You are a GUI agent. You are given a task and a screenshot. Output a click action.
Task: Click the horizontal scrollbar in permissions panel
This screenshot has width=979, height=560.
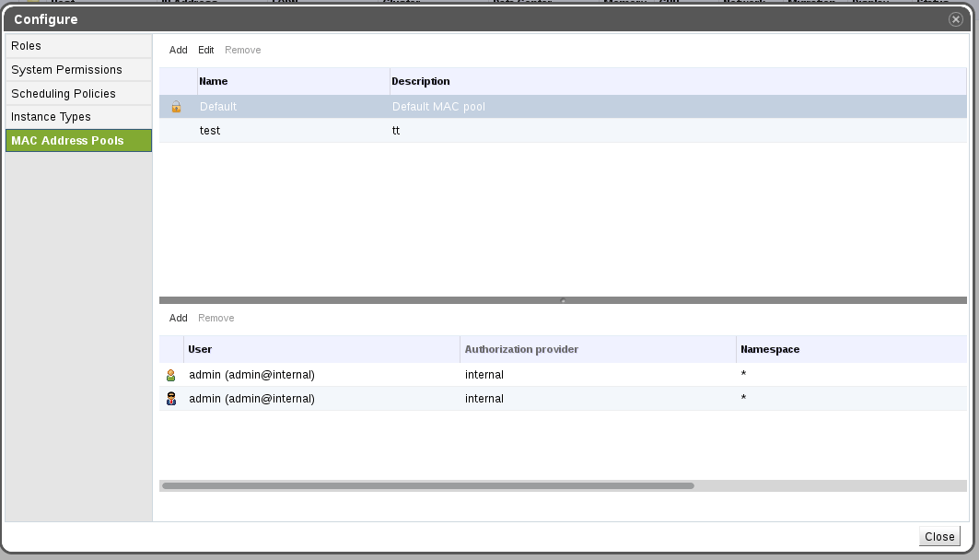click(427, 485)
